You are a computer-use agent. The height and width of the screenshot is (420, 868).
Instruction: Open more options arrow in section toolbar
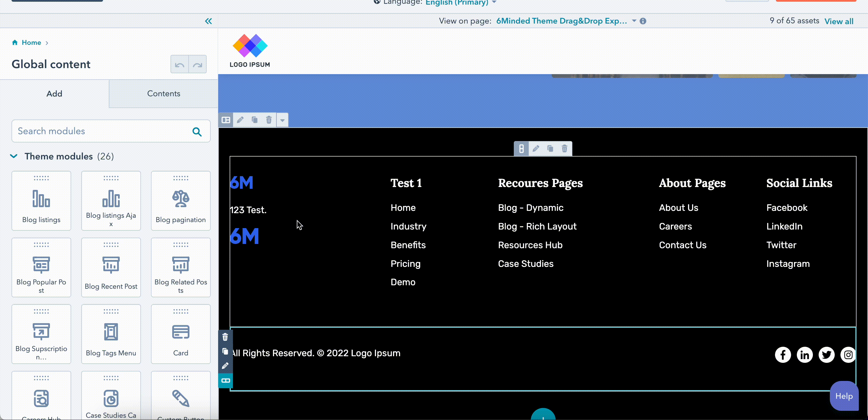point(282,120)
